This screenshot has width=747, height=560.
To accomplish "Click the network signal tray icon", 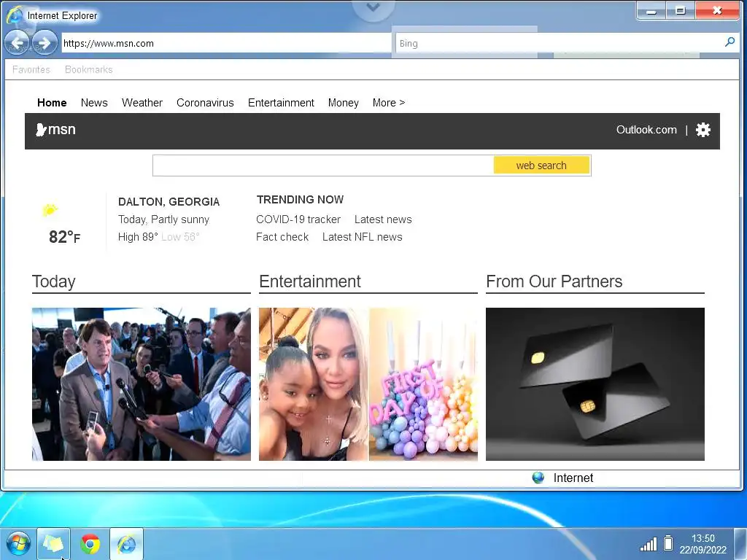I will tap(649, 543).
